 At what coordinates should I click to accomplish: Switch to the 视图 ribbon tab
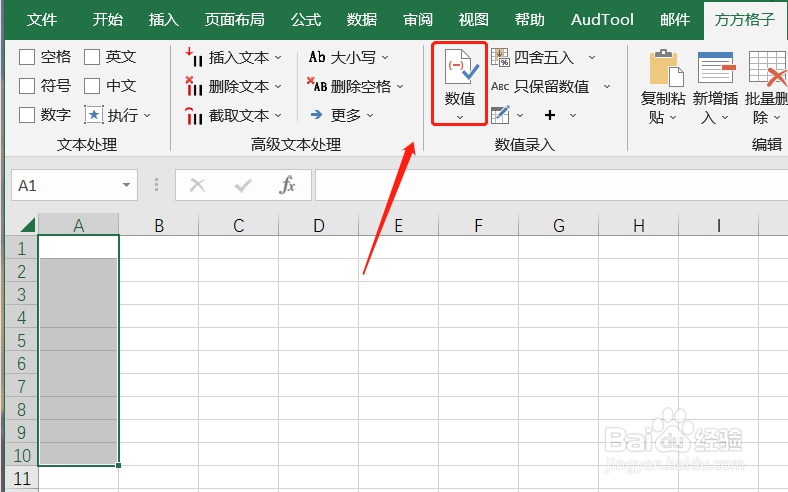pyautogui.click(x=474, y=20)
